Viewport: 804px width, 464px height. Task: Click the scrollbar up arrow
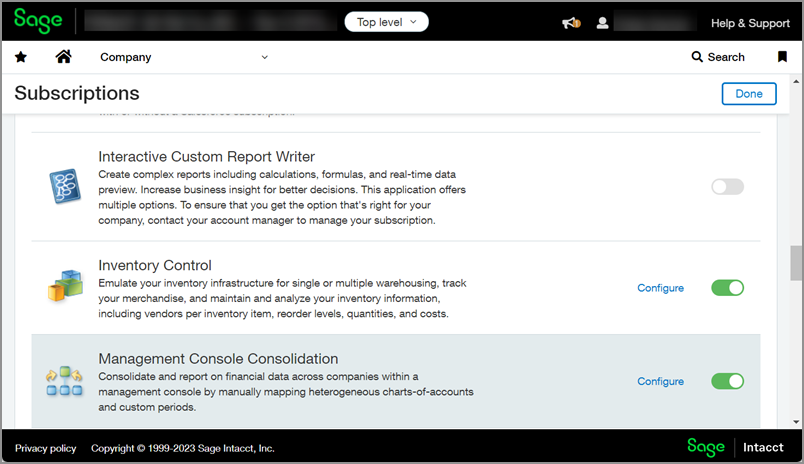796,81
